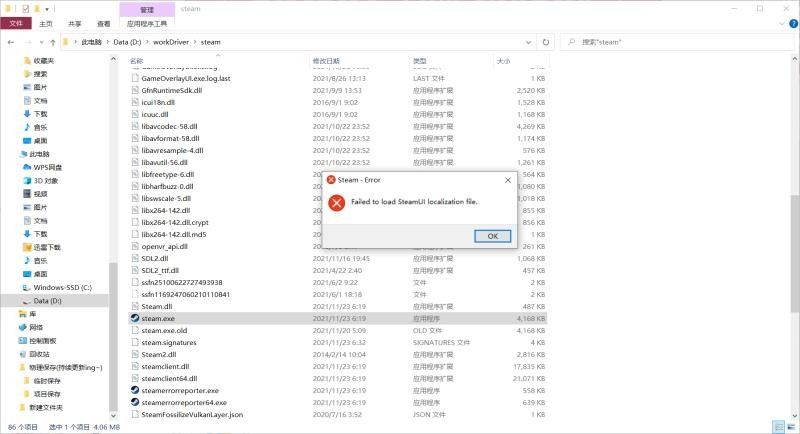Click OK in the Steam error dialog
This screenshot has width=800, height=434.
coord(492,236)
